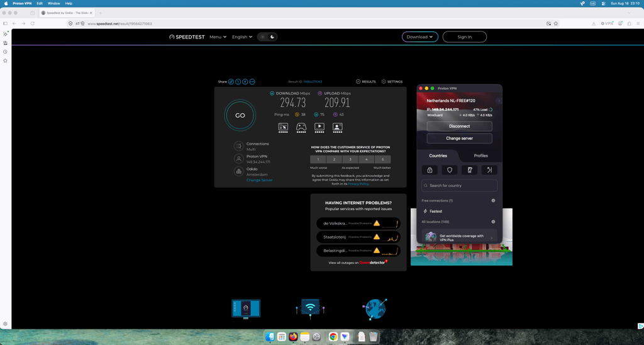Open the VPN Plus upgrade banner
The image size is (644, 345).
459,236
